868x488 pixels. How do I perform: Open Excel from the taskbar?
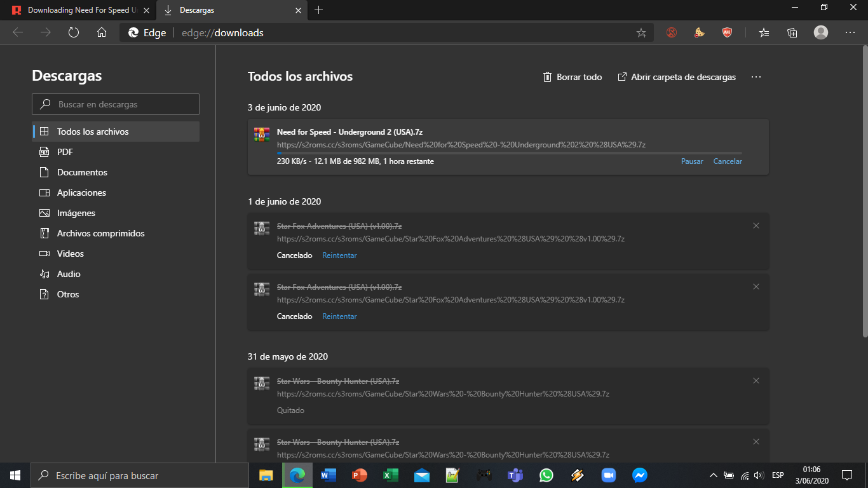pos(390,475)
